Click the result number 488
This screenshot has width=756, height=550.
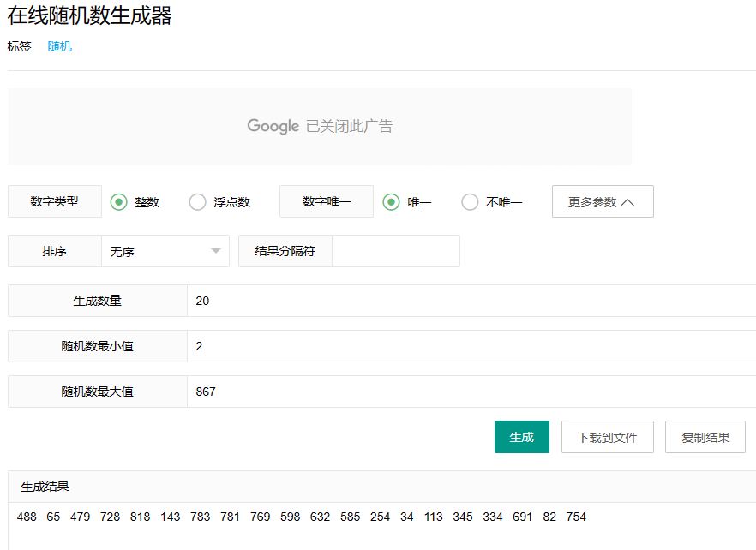pos(27,517)
